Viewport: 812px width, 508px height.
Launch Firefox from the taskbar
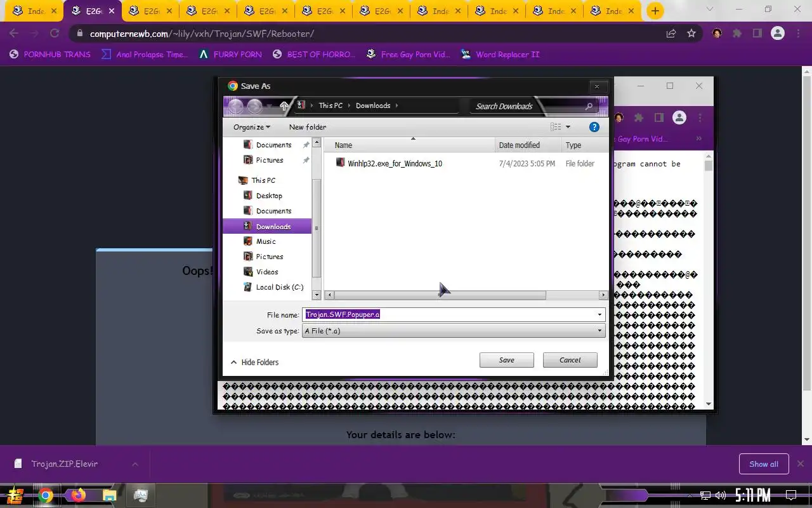tap(78, 495)
